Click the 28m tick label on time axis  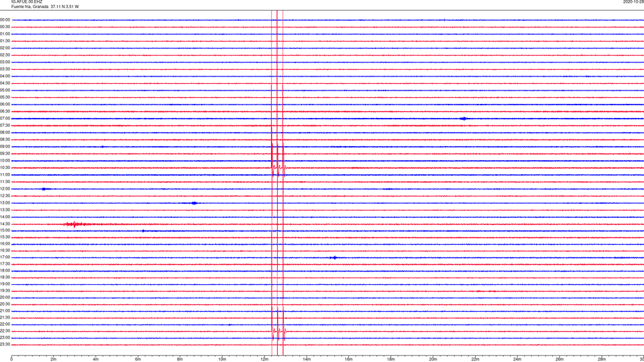coord(602,359)
